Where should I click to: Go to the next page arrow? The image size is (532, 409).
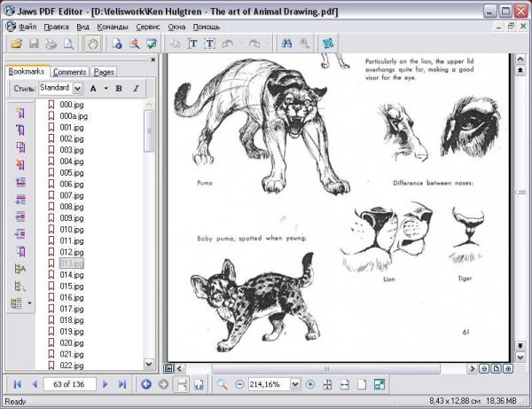105,384
